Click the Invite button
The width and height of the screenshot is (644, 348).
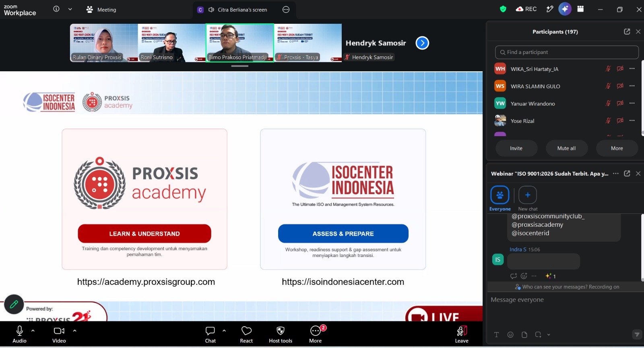coord(516,148)
